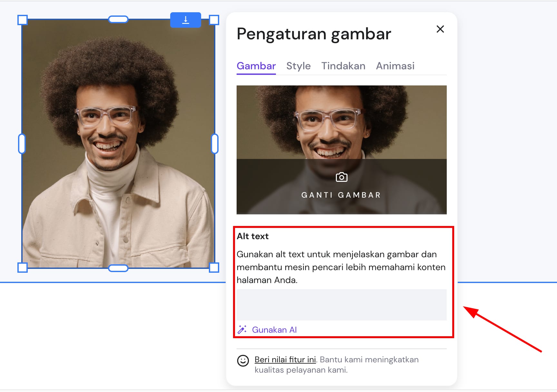Select the man's photo on the canvas

pyautogui.click(x=118, y=143)
